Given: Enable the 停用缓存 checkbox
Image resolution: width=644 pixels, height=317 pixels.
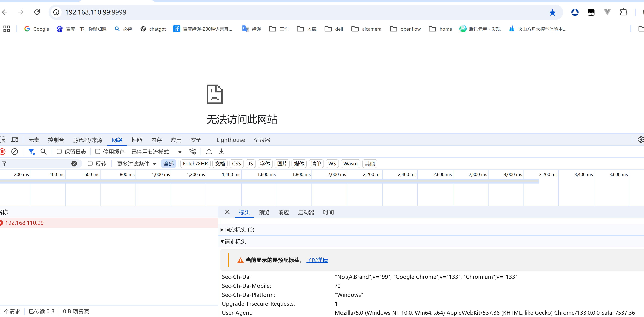Looking at the screenshot, I should [98, 151].
